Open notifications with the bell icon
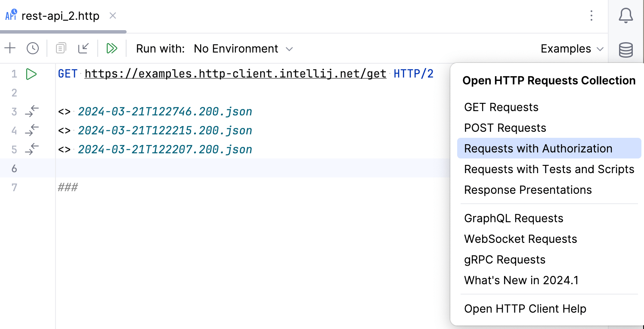The height and width of the screenshot is (329, 644). pyautogui.click(x=625, y=15)
